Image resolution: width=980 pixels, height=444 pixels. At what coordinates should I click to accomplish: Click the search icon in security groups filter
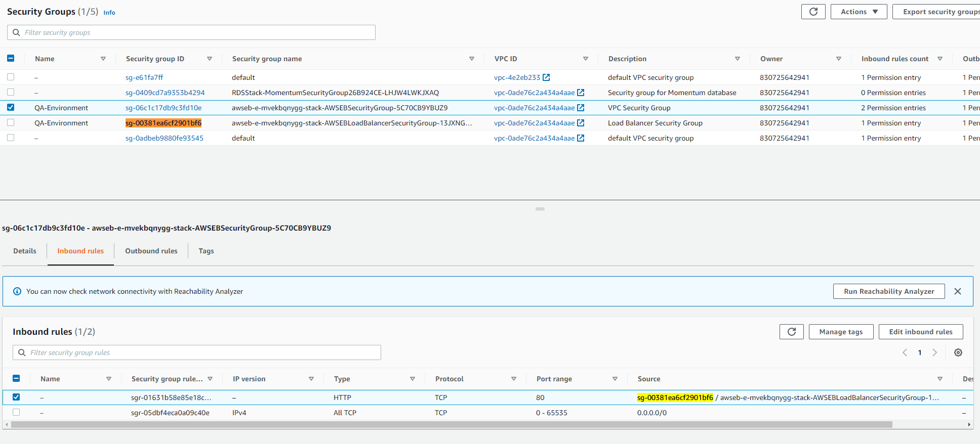16,32
